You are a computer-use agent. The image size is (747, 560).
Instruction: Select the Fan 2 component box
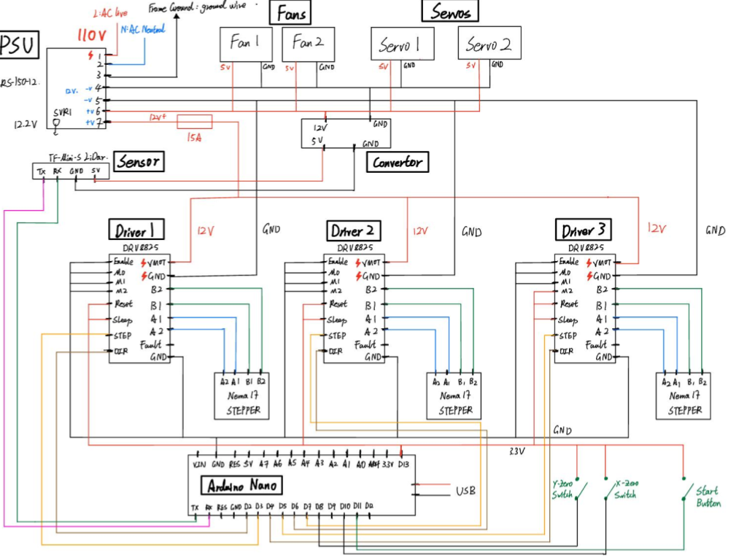[x=309, y=44]
